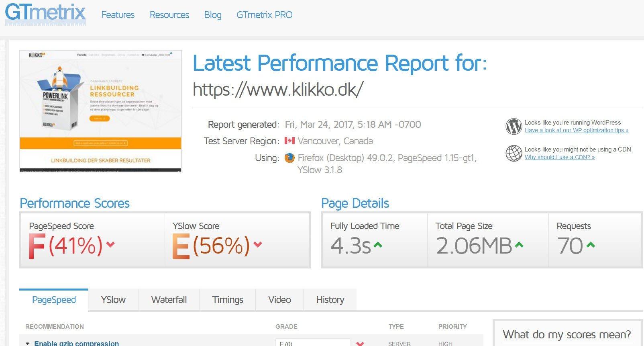Viewport: 644px width, 346px height.
Task: Click 'What do my scores mean?' heading
Action: tap(567, 334)
